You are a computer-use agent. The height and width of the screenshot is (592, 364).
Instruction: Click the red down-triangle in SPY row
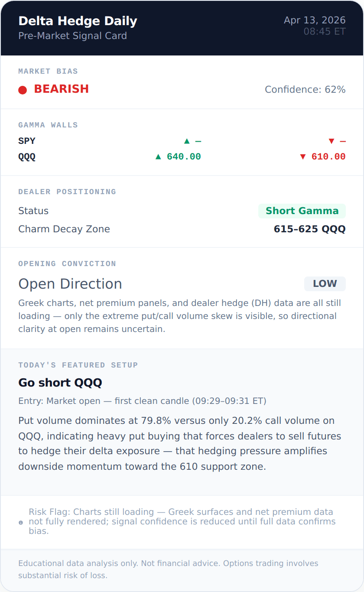(x=331, y=141)
